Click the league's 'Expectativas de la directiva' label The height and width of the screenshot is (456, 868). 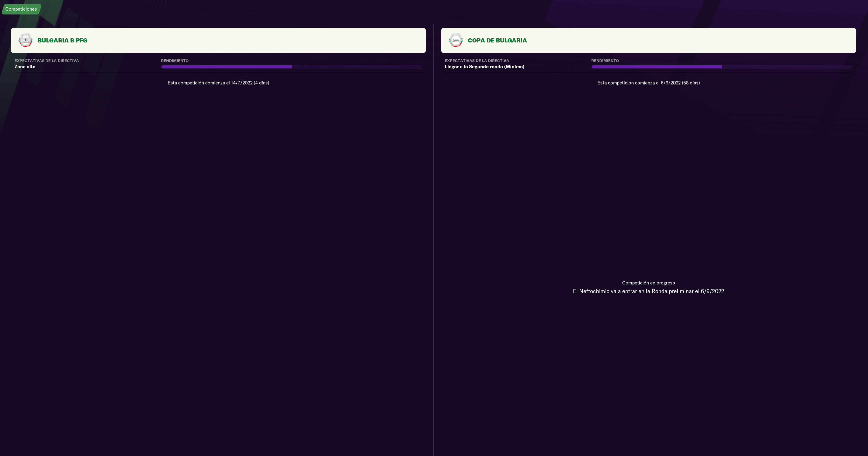coord(47,61)
